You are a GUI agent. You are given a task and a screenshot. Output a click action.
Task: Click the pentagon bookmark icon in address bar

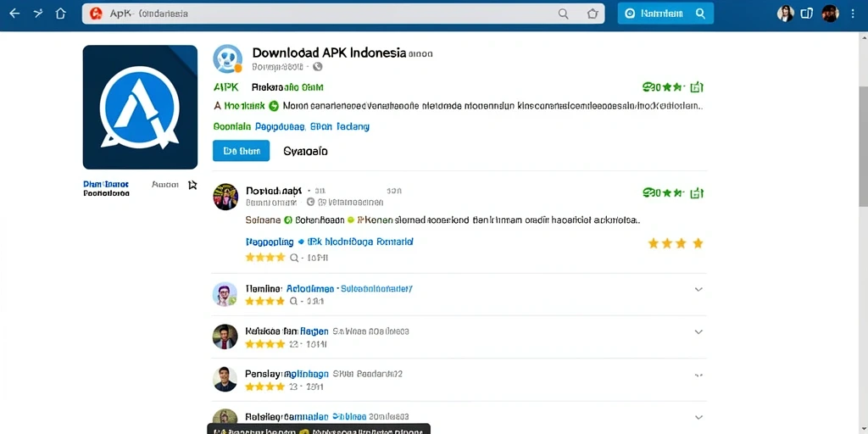tap(593, 14)
